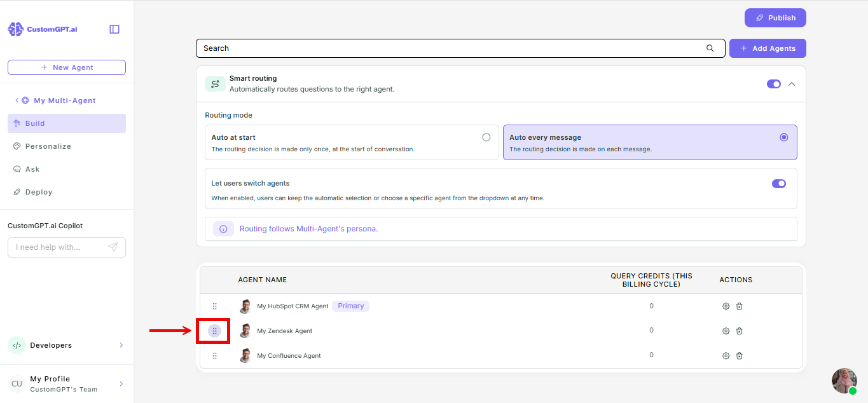Viewport: 868px width, 403px height.
Task: Focus the agent Search field
Action: [x=460, y=48]
